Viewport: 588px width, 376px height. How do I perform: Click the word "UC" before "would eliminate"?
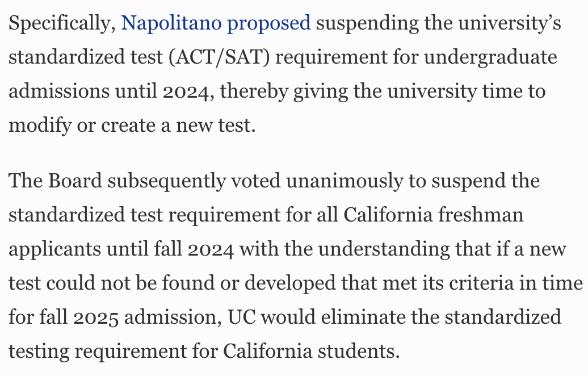click(242, 317)
